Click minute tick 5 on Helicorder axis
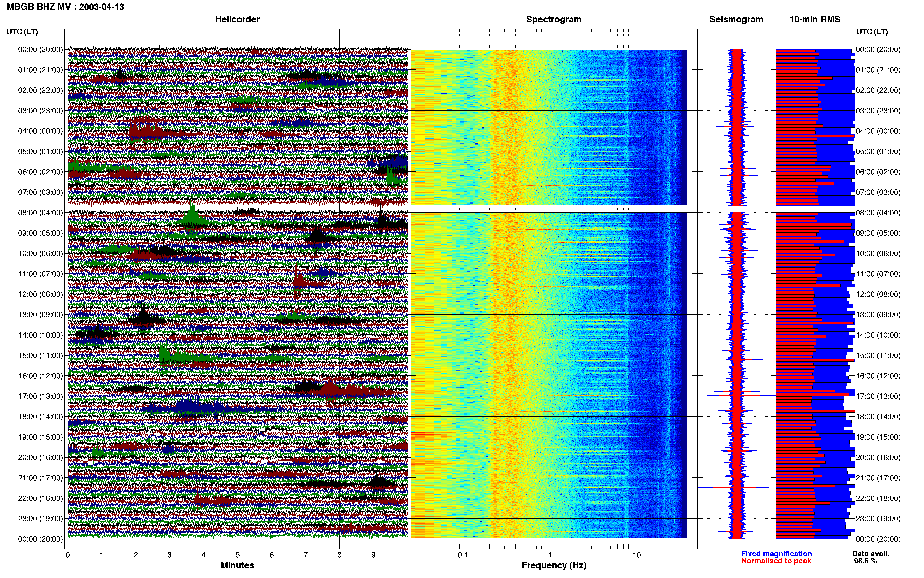924x578 pixels. click(x=238, y=555)
